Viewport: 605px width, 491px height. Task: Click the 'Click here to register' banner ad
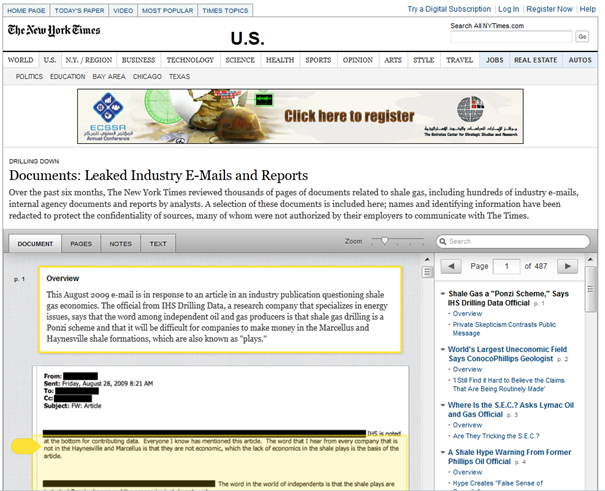tap(300, 116)
